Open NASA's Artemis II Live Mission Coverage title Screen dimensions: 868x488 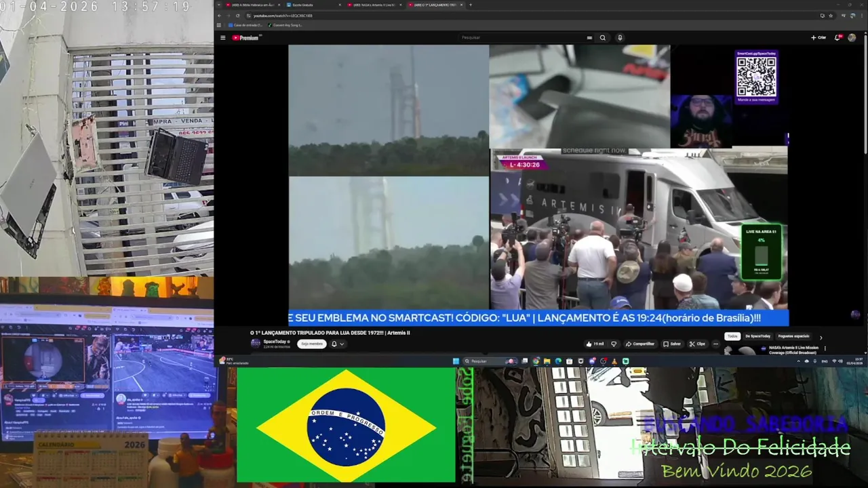tap(793, 350)
